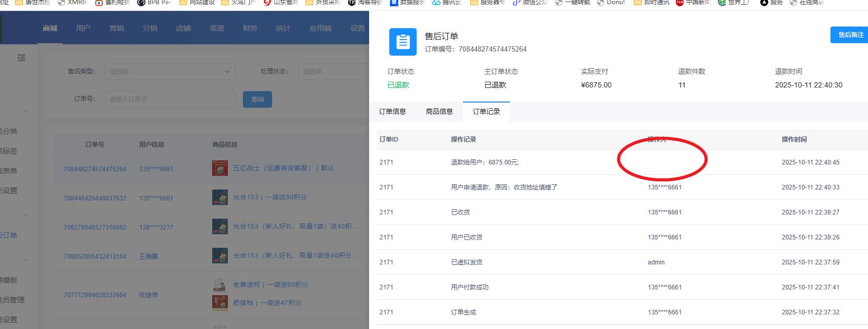Click the 肥搭档 product thumbnail image

(220, 302)
